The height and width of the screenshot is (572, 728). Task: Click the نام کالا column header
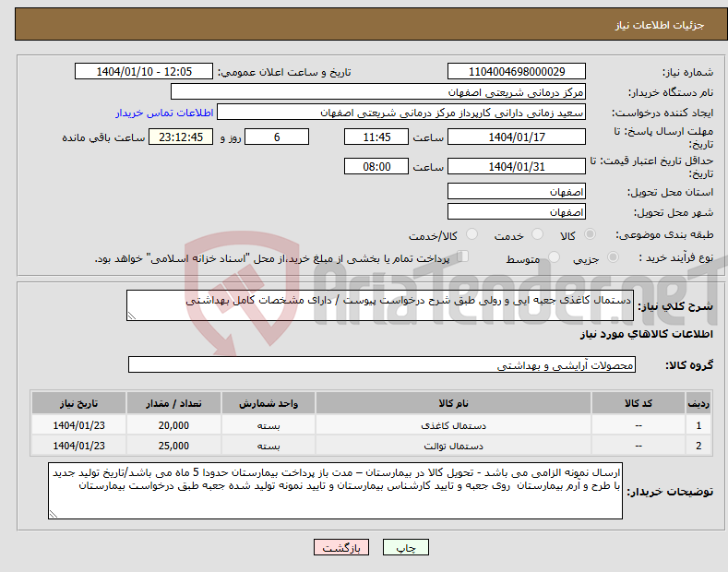(x=453, y=403)
